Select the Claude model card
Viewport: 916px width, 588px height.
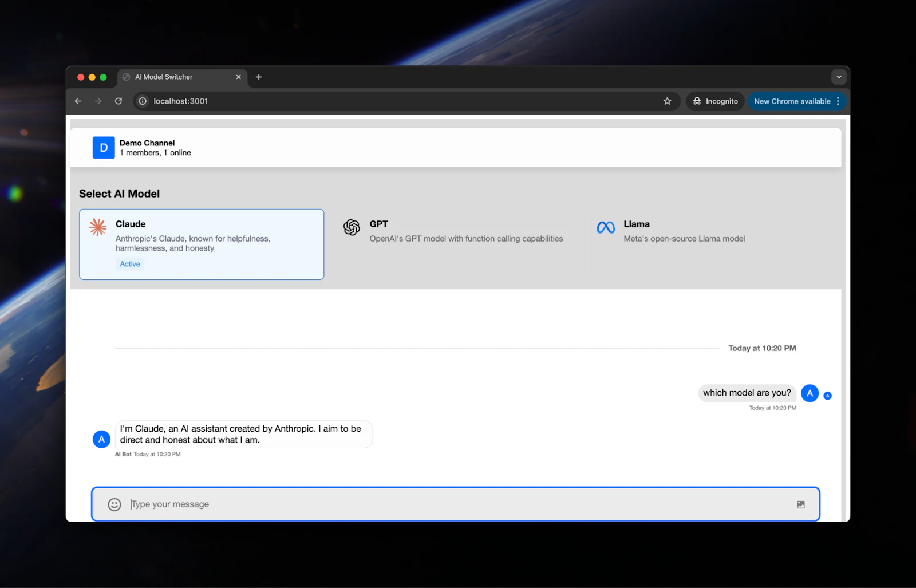[202, 244]
